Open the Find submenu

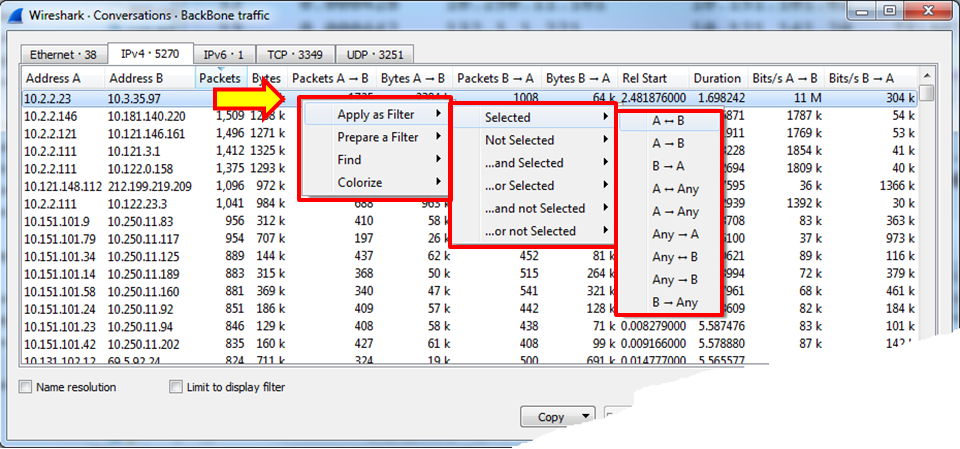coord(376,160)
